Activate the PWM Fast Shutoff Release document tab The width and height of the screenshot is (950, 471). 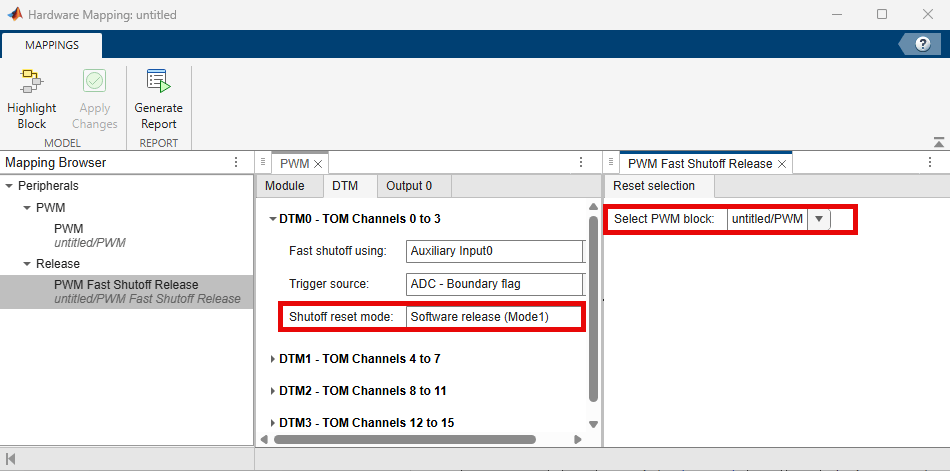tap(700, 164)
